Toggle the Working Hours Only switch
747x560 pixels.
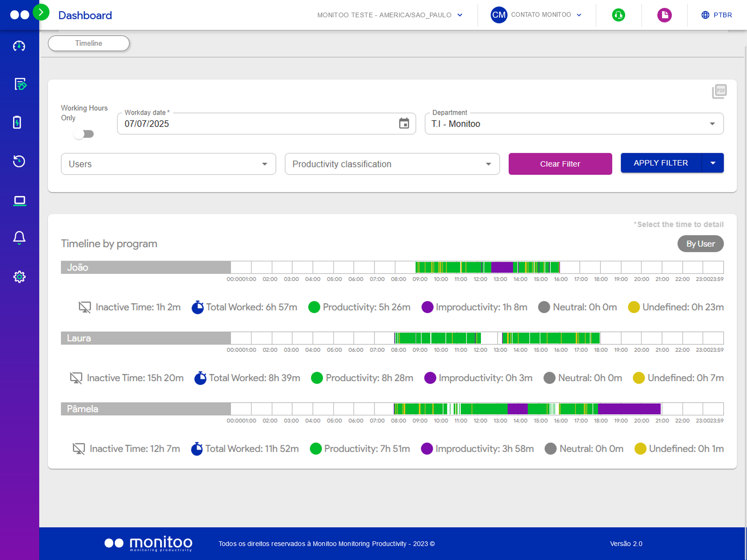[84, 134]
